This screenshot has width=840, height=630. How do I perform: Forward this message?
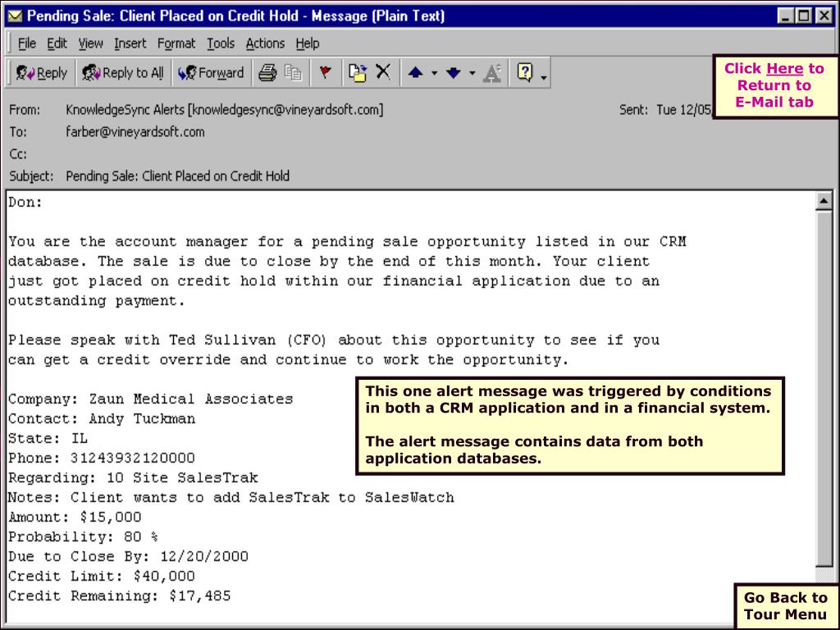click(x=211, y=73)
